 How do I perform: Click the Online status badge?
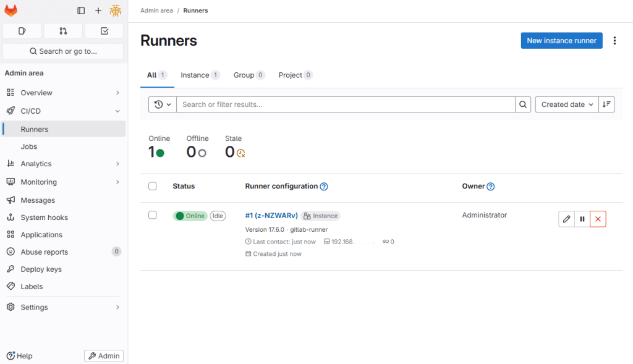[x=190, y=216]
